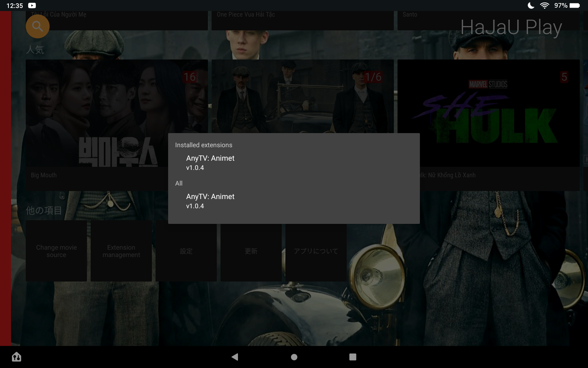
Task: Open the Santo title card
Action: click(488, 20)
